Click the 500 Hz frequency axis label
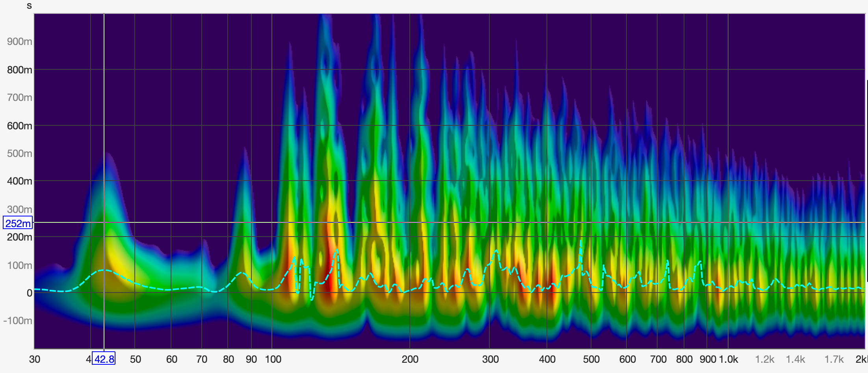Screen dimensions: 868x373 click(x=591, y=359)
